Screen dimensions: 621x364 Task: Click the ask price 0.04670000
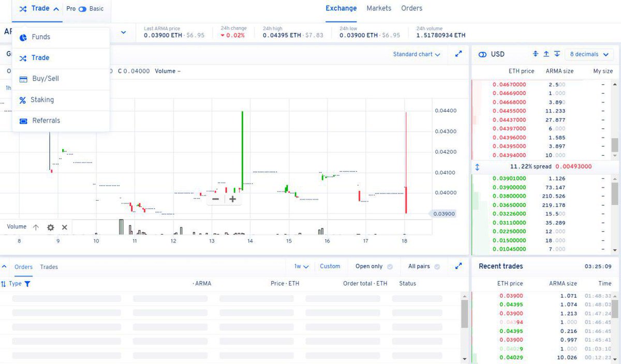[509, 84]
